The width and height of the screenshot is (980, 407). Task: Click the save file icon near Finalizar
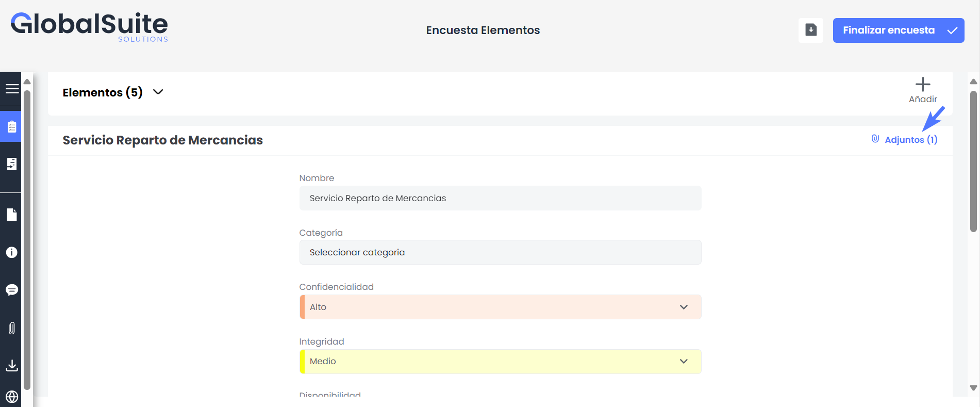click(x=810, y=30)
